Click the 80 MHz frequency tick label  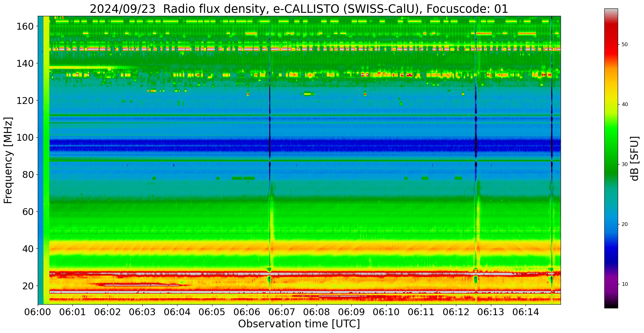click(27, 174)
